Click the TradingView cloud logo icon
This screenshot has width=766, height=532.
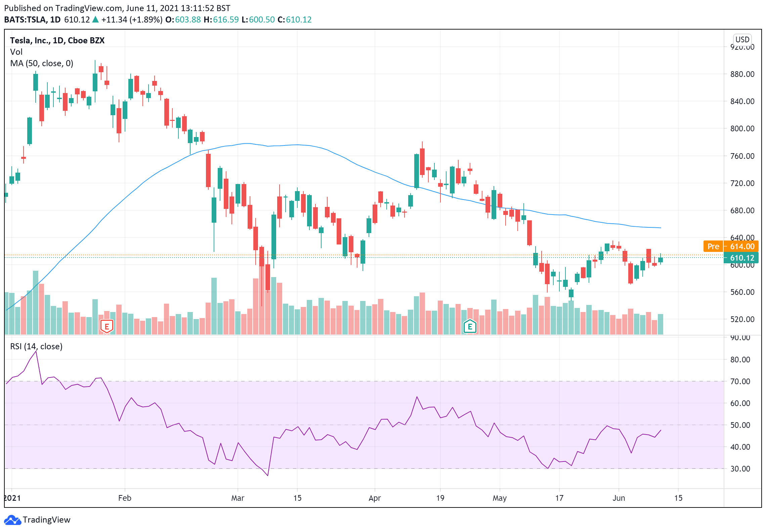coord(12,520)
